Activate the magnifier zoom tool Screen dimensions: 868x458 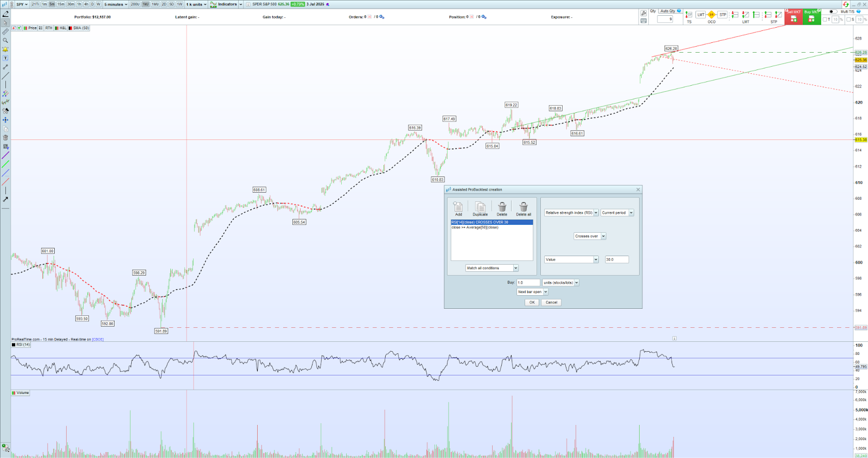pos(5,40)
